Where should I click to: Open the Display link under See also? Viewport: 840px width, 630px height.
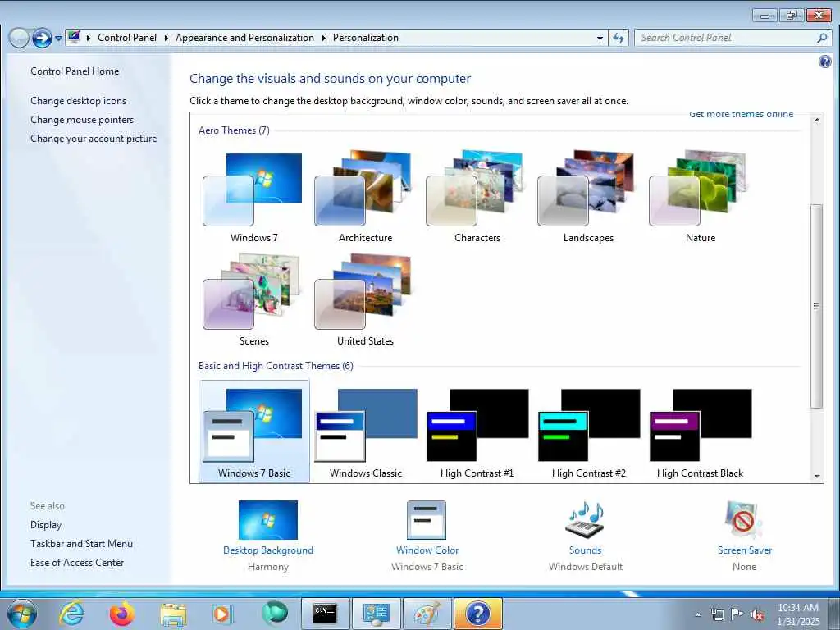pos(46,525)
